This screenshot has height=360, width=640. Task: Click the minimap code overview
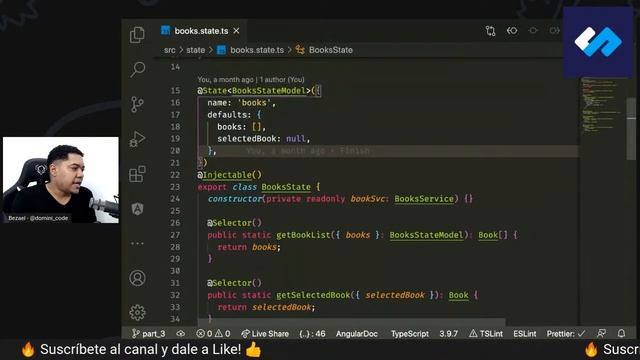tap(601, 105)
